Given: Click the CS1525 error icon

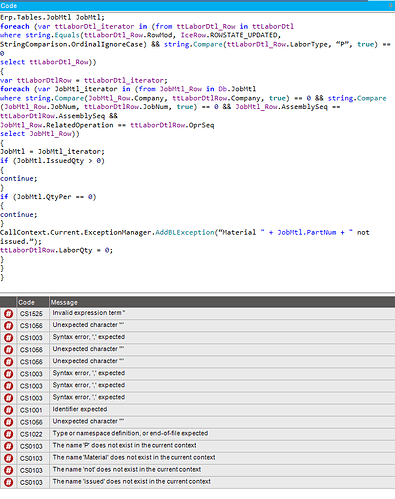Looking at the screenshot, I should 8,313.
